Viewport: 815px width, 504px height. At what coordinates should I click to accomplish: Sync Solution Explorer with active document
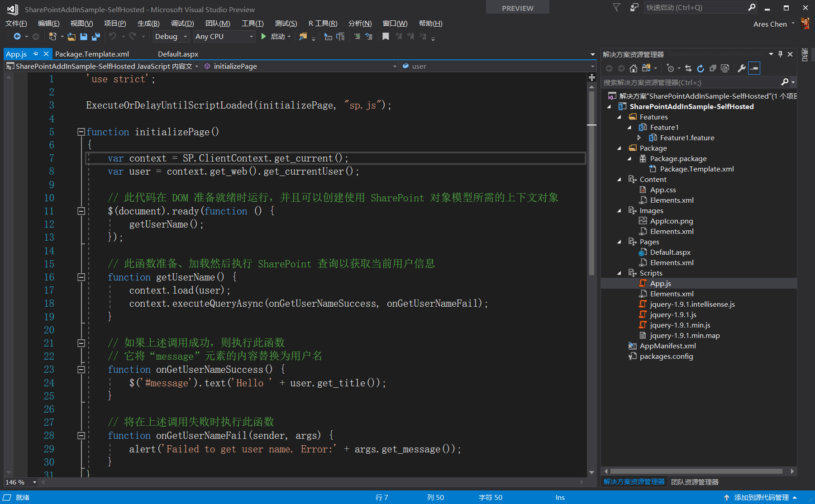(x=688, y=68)
